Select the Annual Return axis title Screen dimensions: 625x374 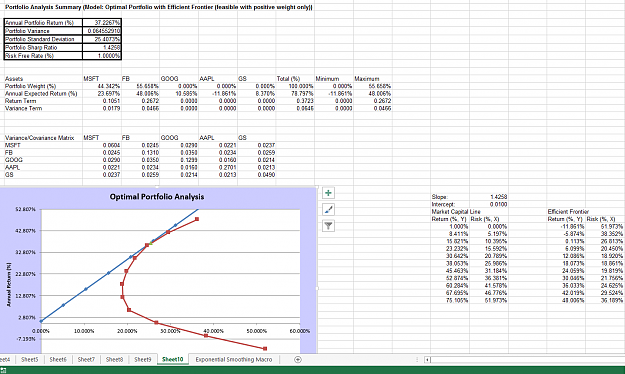coord(9,284)
